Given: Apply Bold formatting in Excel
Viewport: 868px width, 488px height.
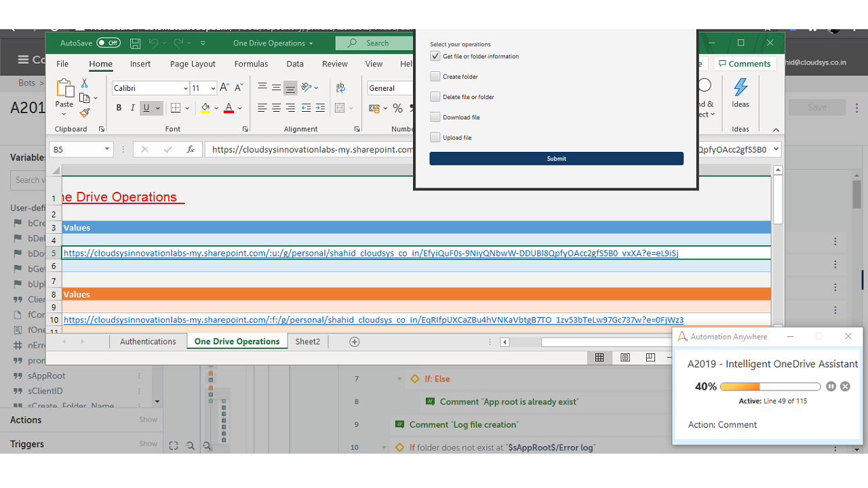Looking at the screenshot, I should 119,108.
